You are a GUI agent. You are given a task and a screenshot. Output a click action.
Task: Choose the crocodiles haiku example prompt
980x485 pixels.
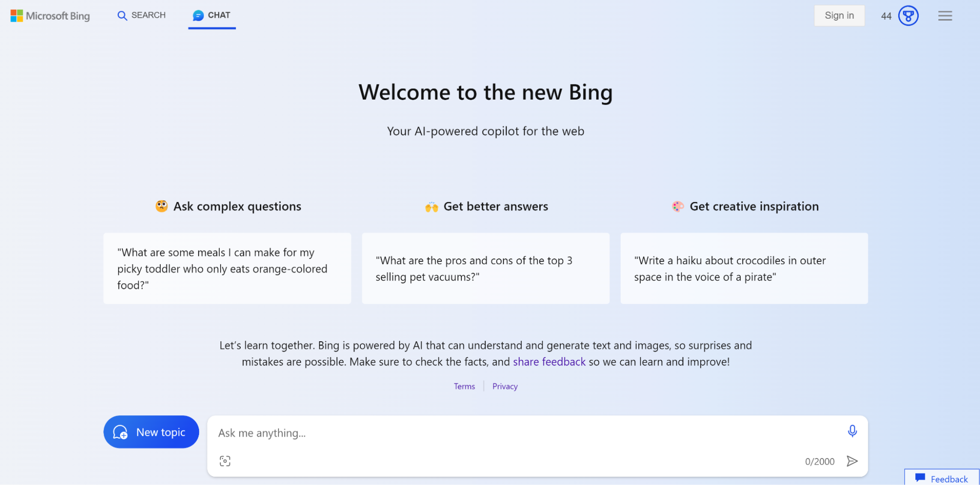[x=744, y=269]
